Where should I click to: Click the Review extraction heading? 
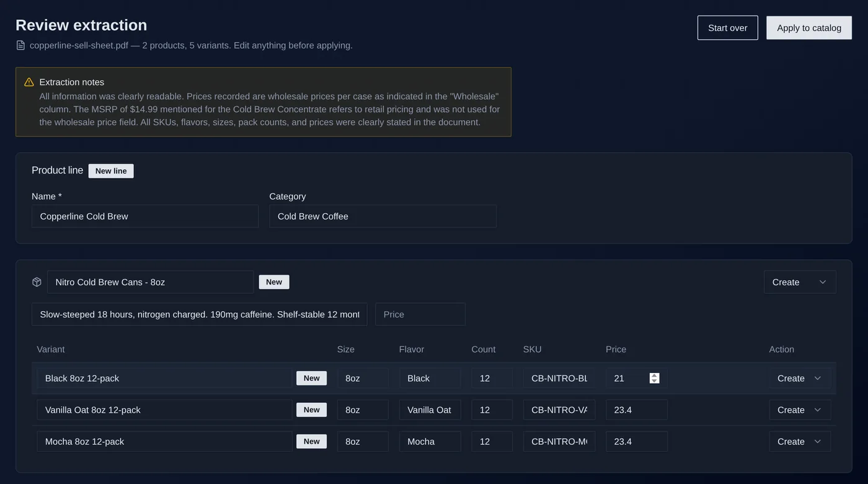click(81, 25)
